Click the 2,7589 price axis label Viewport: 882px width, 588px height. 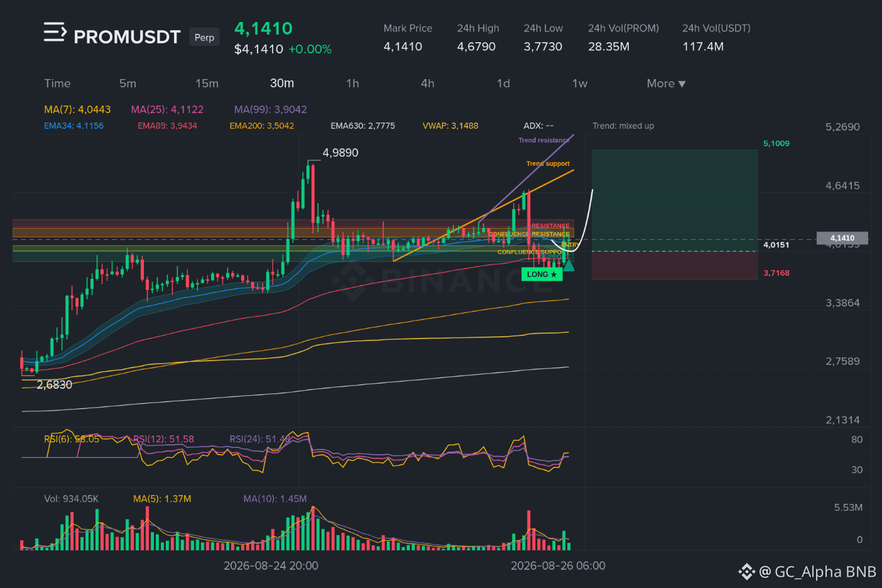coord(842,361)
